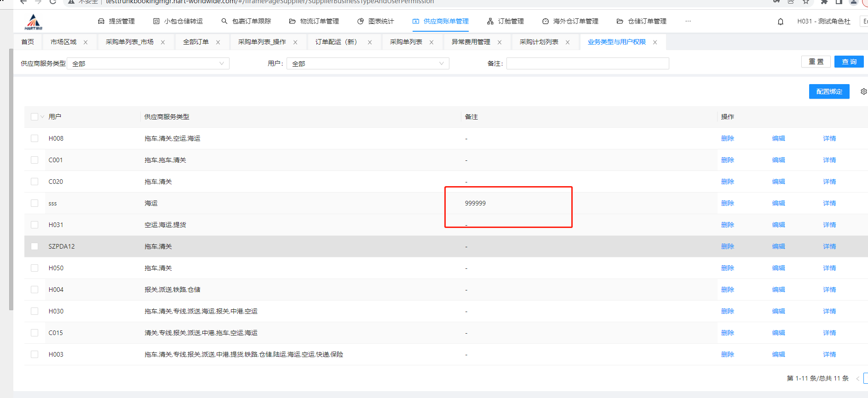Image resolution: width=868 pixels, height=398 pixels.
Task: Open the 供应商账单管理 menu
Action: pyautogui.click(x=441, y=21)
